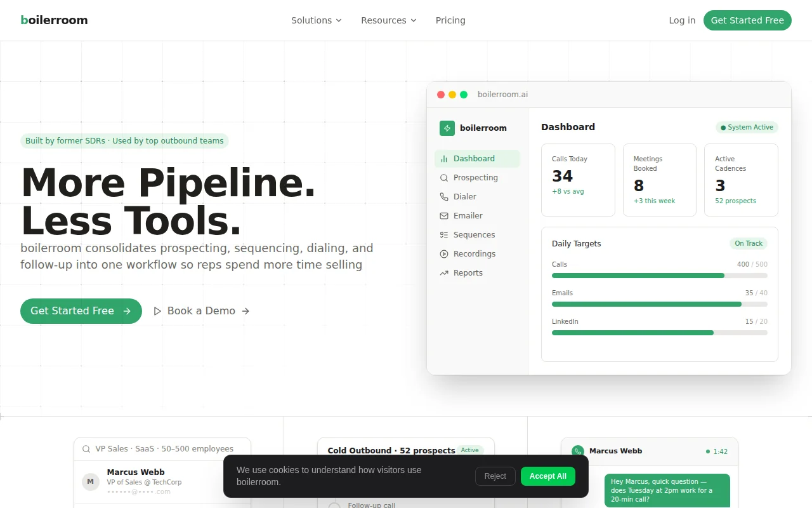Click the Meetings Booked stat card
Viewport: 812px width, 508px height.
(660, 180)
